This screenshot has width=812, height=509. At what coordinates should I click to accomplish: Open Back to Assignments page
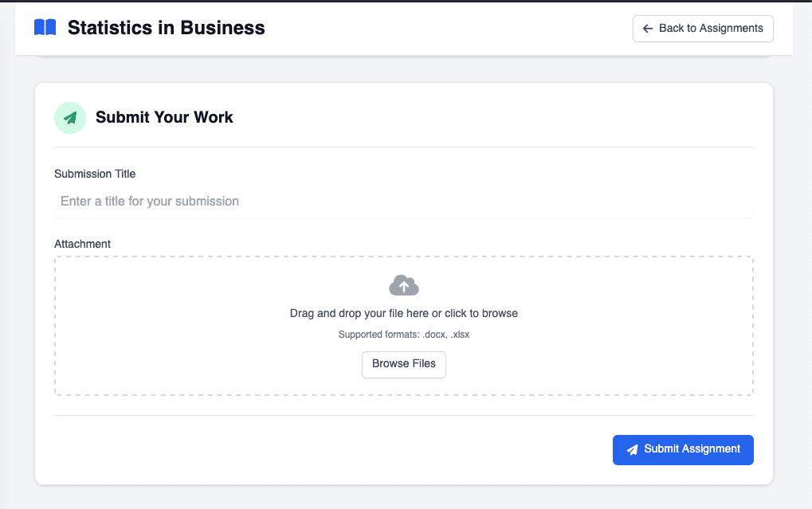pyautogui.click(x=703, y=29)
